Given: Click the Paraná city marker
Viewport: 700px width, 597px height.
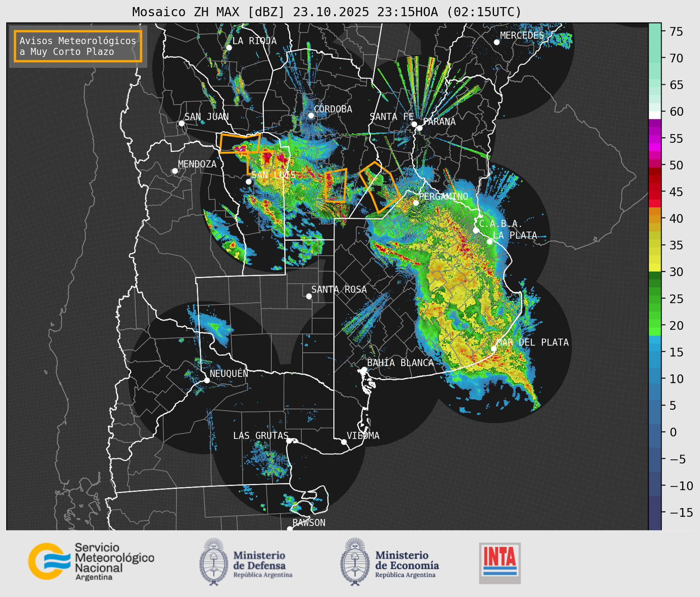Looking at the screenshot, I should [x=420, y=128].
